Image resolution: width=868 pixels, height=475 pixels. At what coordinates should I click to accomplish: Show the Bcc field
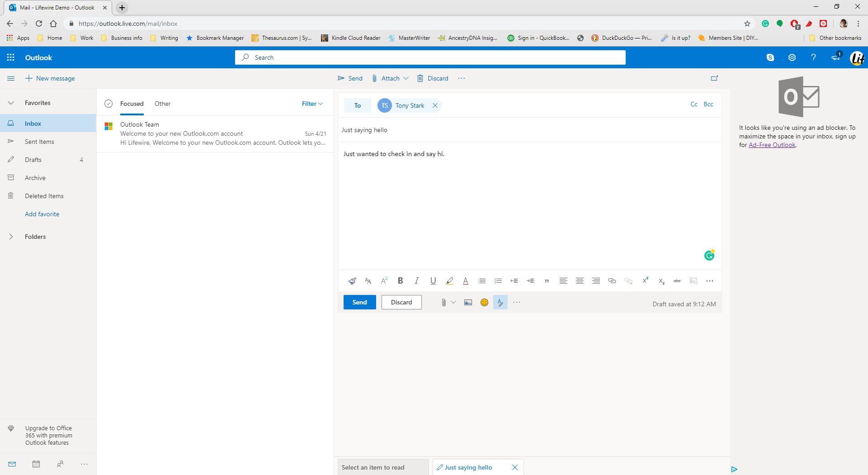click(x=708, y=104)
